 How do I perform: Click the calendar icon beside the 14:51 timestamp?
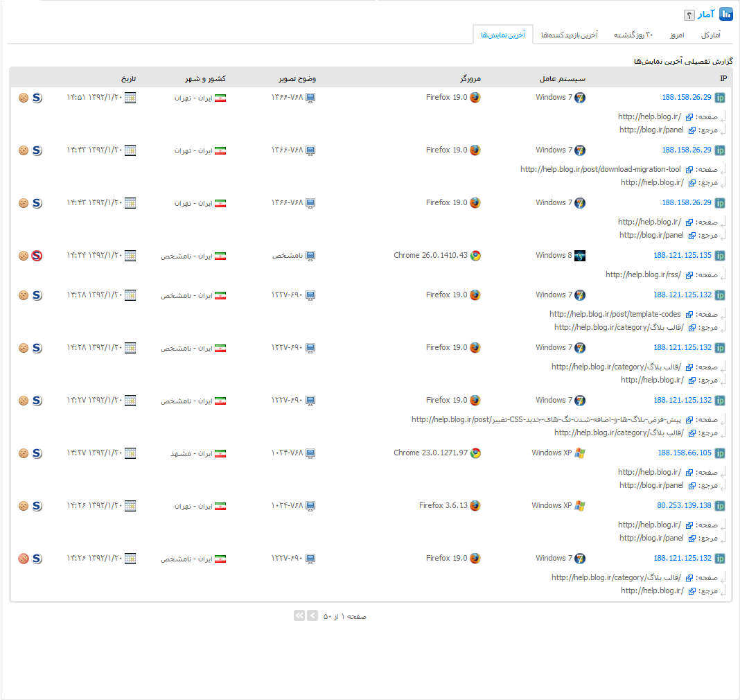click(x=130, y=98)
